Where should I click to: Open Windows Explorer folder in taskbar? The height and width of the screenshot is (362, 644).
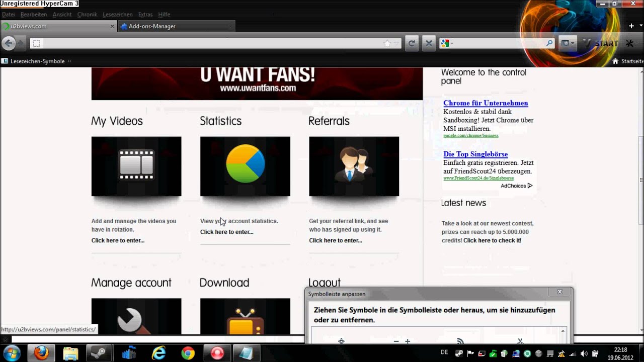[x=70, y=353]
